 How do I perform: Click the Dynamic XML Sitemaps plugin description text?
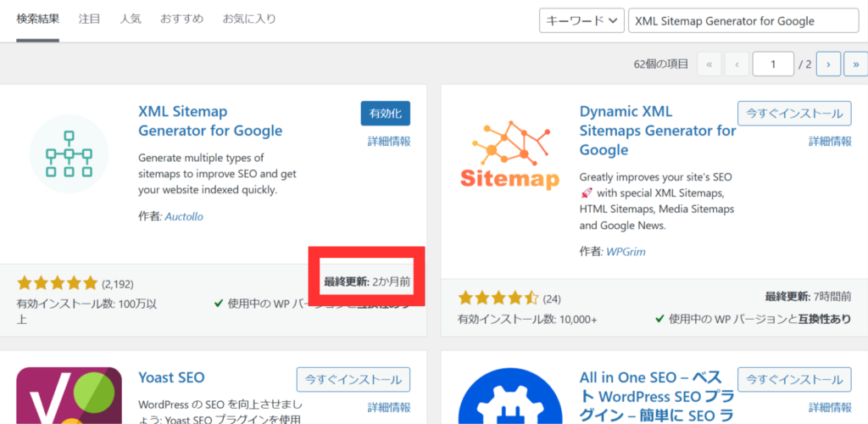(x=657, y=202)
